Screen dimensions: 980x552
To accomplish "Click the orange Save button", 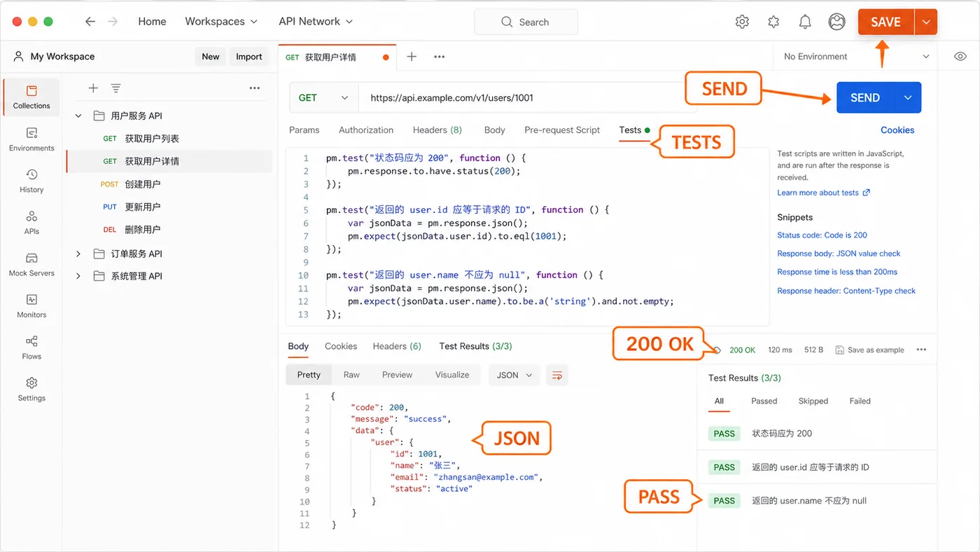I will (886, 22).
